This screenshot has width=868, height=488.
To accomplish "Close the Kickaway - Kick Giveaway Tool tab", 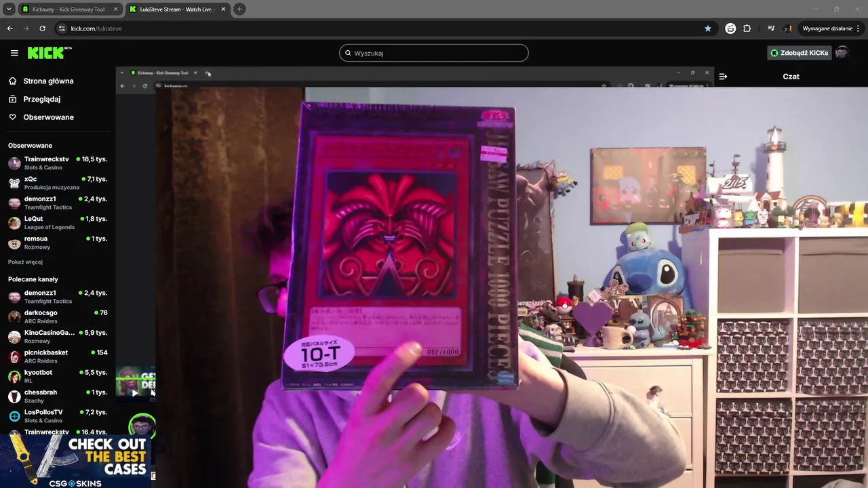I will pos(115,9).
